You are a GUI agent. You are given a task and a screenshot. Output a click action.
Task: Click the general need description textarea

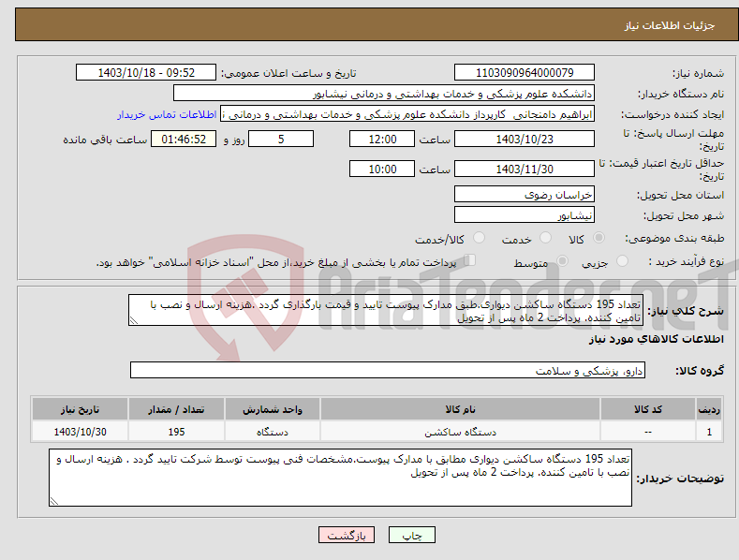click(386, 310)
